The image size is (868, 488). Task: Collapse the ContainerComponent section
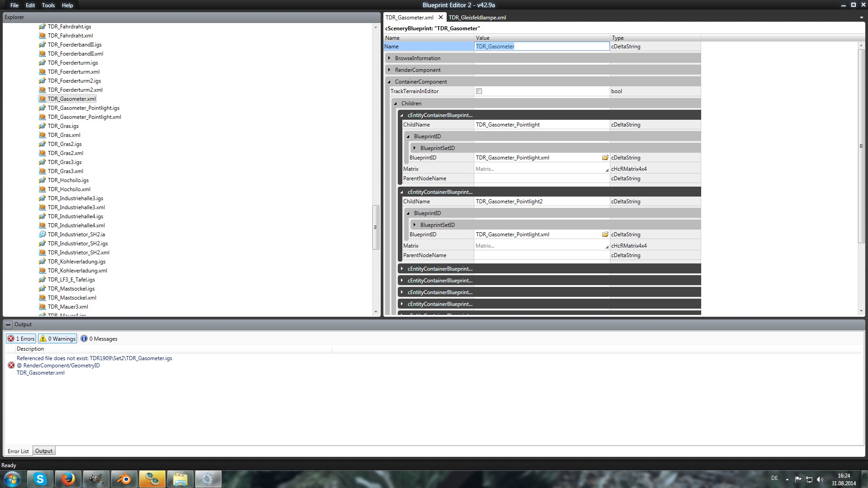[389, 82]
